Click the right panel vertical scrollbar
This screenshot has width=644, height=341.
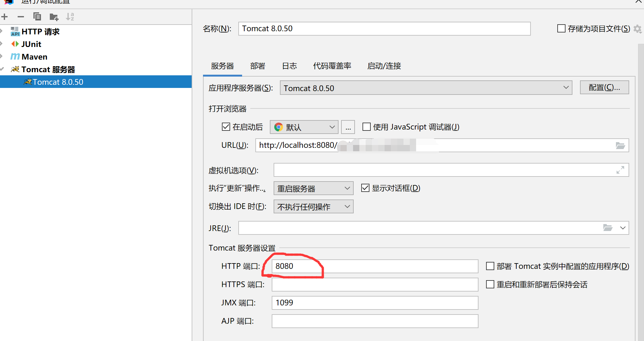coord(641,192)
